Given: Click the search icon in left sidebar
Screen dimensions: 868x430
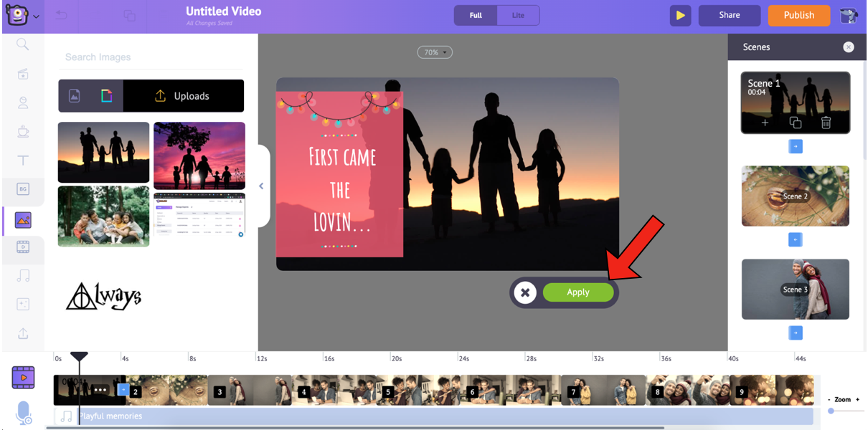Looking at the screenshot, I should click(23, 44).
